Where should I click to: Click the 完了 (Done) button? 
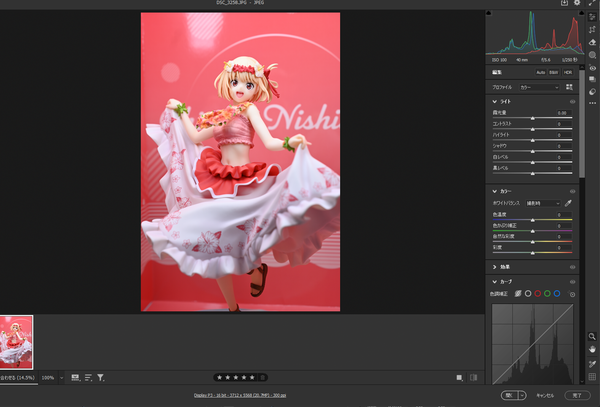pyautogui.click(x=577, y=395)
